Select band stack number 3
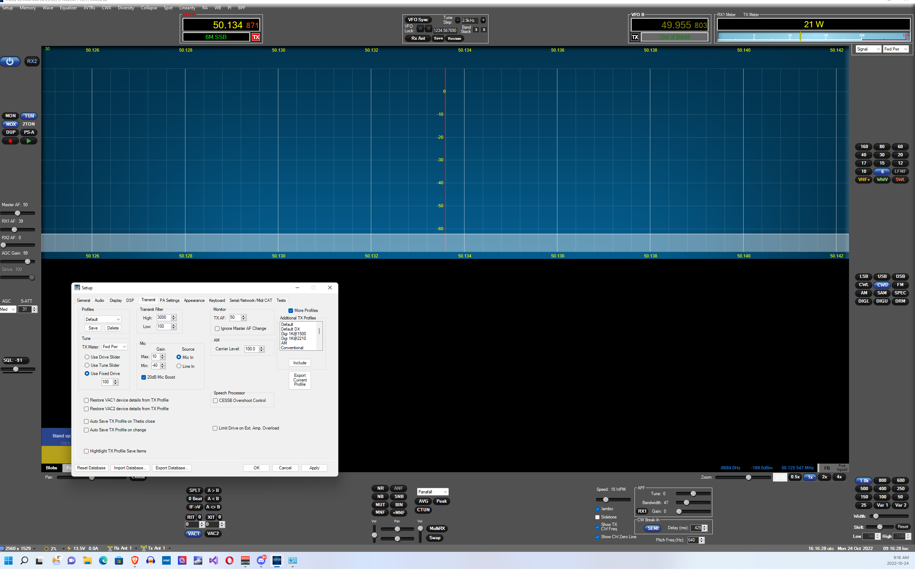Viewport: 915px width, 588px height. click(476, 30)
